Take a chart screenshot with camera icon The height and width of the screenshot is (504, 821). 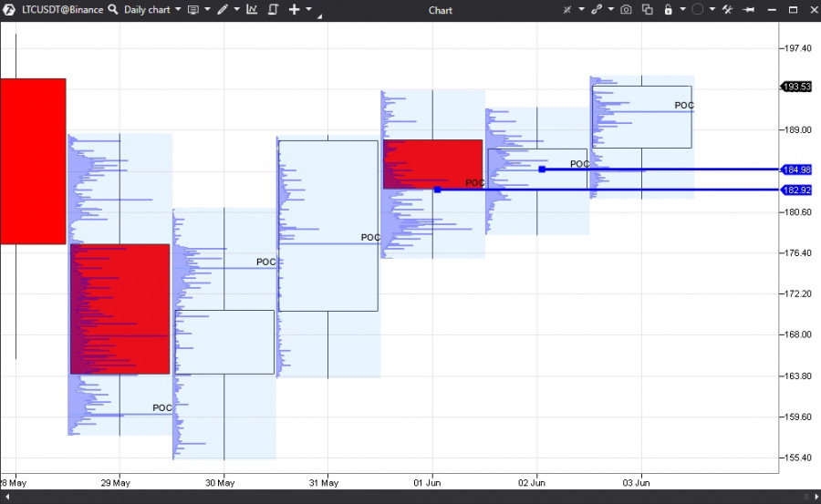[626, 9]
